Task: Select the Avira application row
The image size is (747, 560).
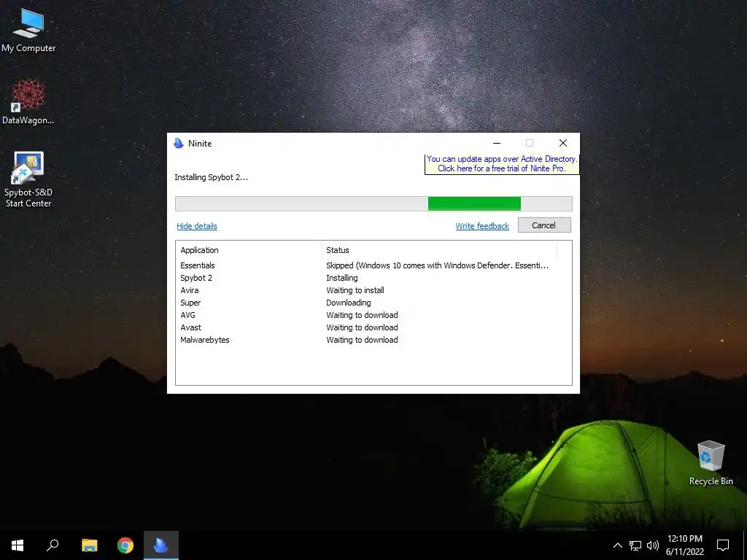Action: (373, 290)
